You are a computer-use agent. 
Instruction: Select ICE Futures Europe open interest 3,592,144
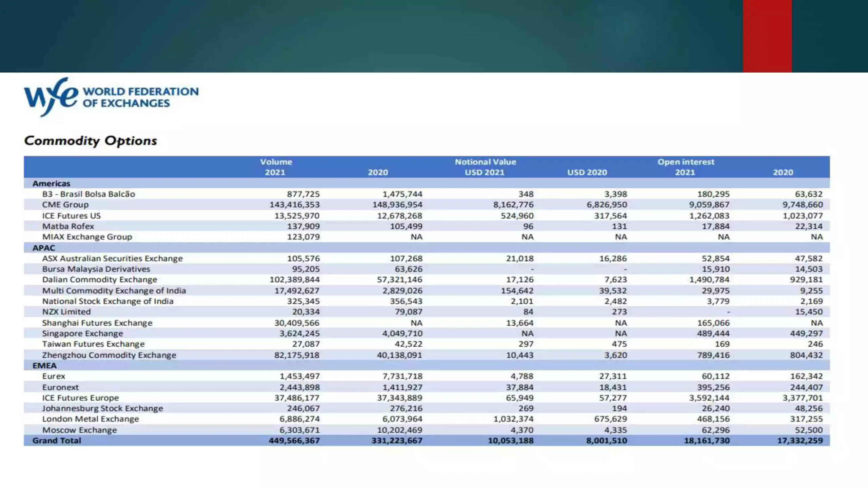tap(709, 398)
